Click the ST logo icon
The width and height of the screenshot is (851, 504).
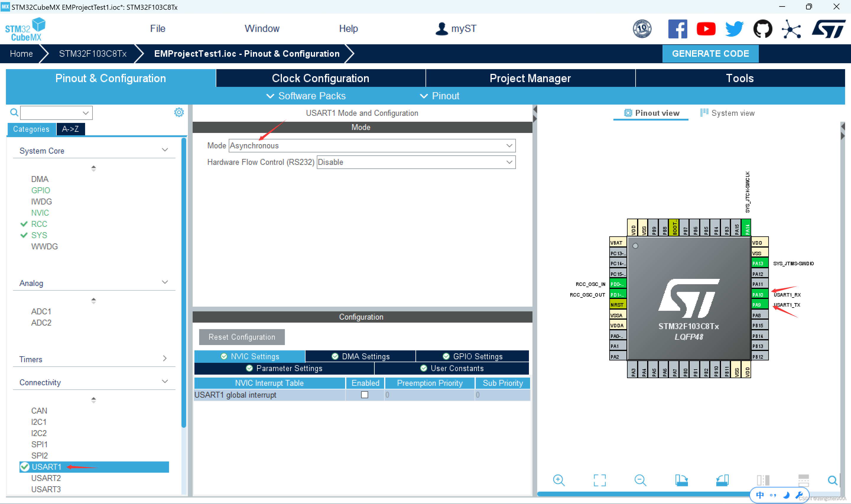[828, 29]
